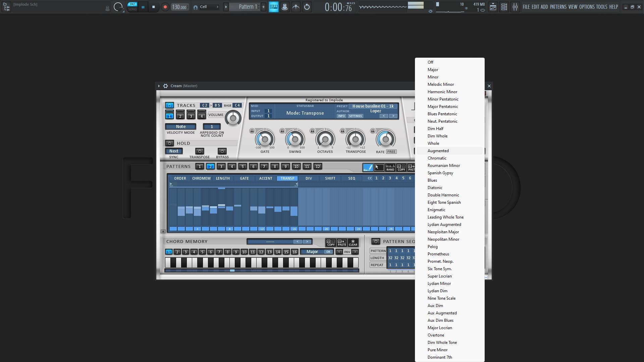Click chord memory CLEAR icon

(353, 242)
